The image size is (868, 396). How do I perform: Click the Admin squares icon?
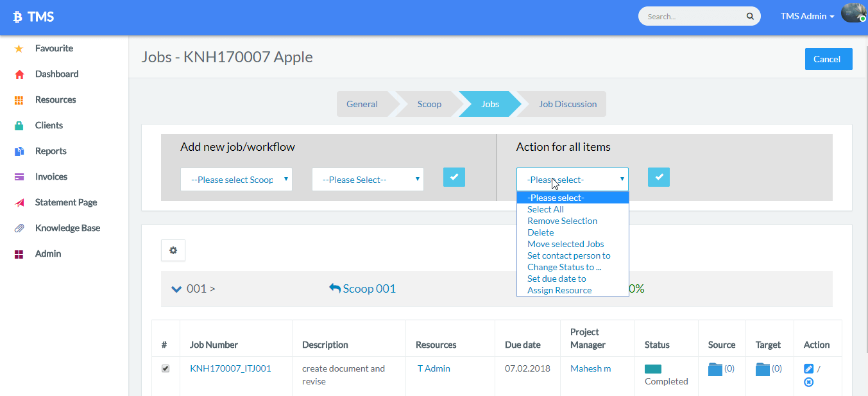[19, 254]
